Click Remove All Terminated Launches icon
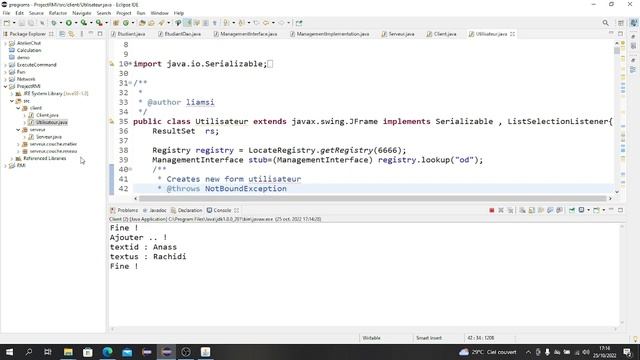The width and height of the screenshot is (640, 360). tap(510, 210)
